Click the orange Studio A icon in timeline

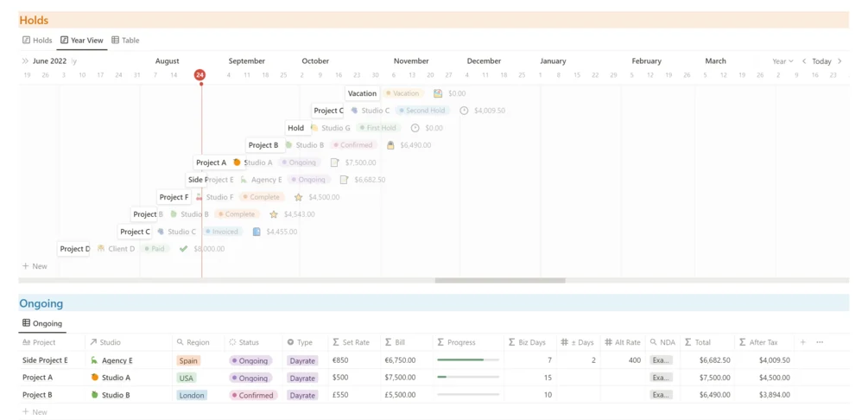coord(237,162)
